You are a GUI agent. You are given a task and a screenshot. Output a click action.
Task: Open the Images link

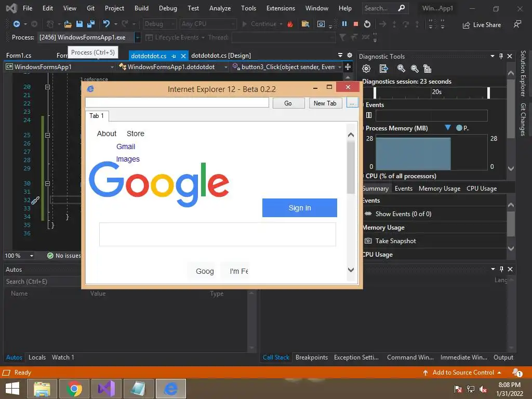(128, 159)
